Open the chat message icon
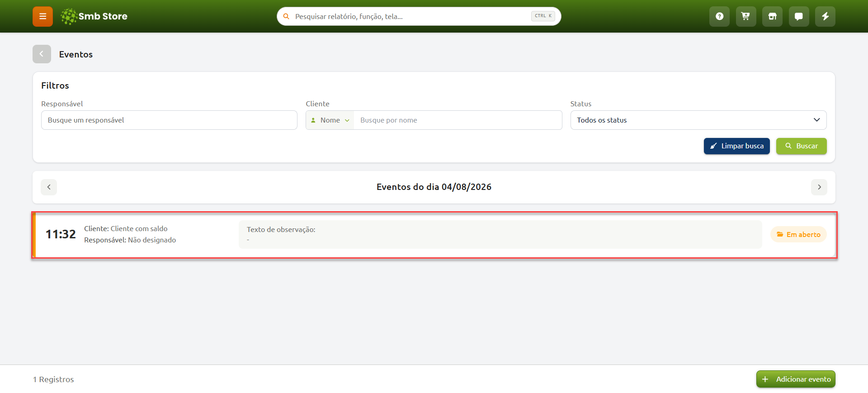Viewport: 868px width, 393px height. point(799,16)
